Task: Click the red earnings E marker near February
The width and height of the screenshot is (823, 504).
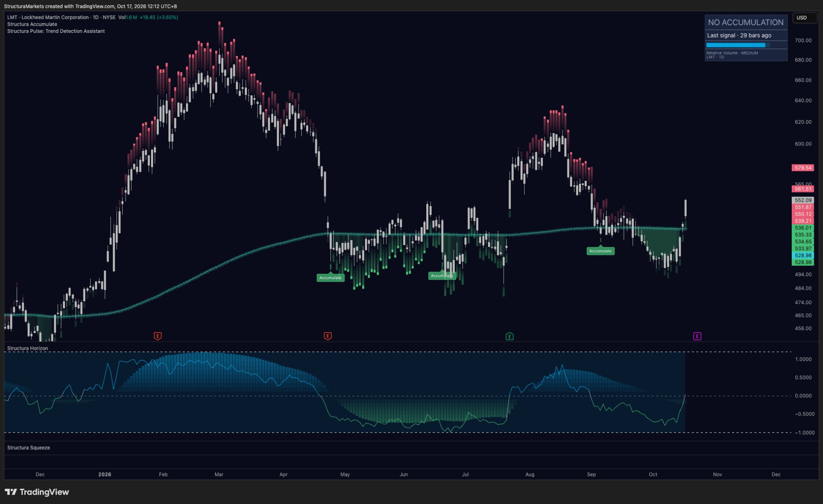Action: (158, 336)
